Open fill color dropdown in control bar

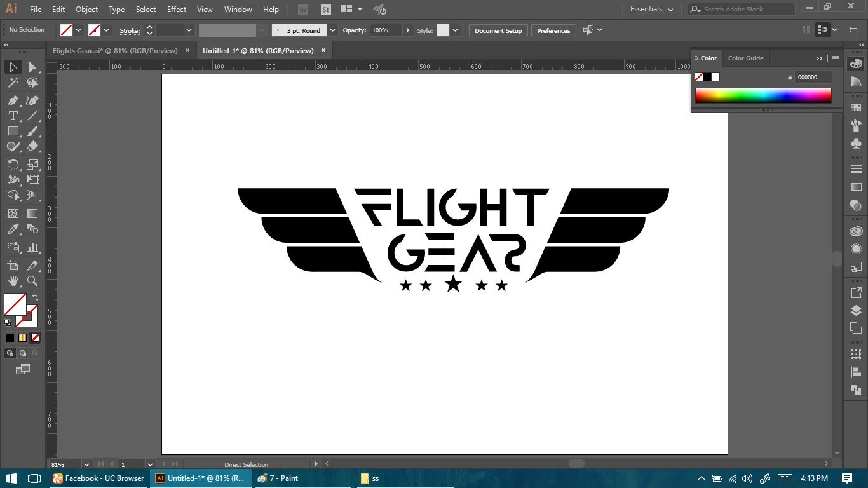[79, 30]
